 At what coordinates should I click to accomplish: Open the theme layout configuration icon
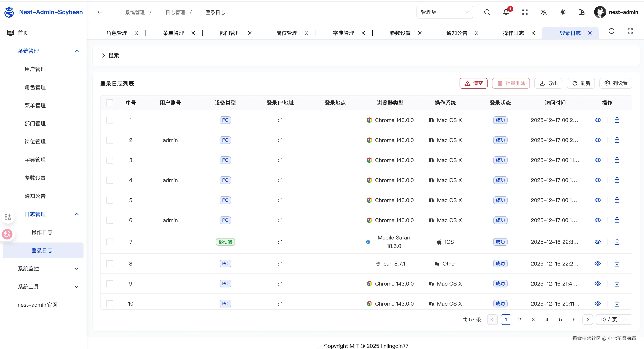click(581, 12)
